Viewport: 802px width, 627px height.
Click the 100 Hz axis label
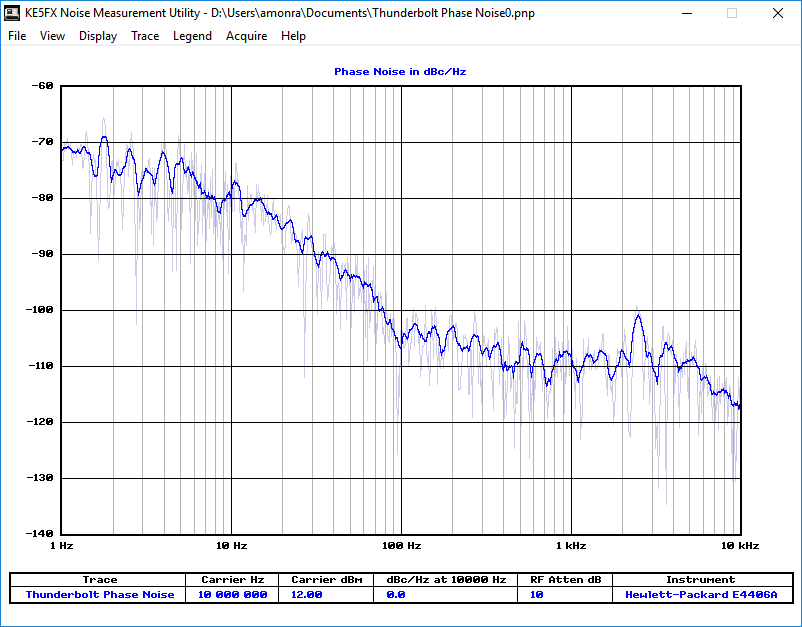tap(402, 546)
